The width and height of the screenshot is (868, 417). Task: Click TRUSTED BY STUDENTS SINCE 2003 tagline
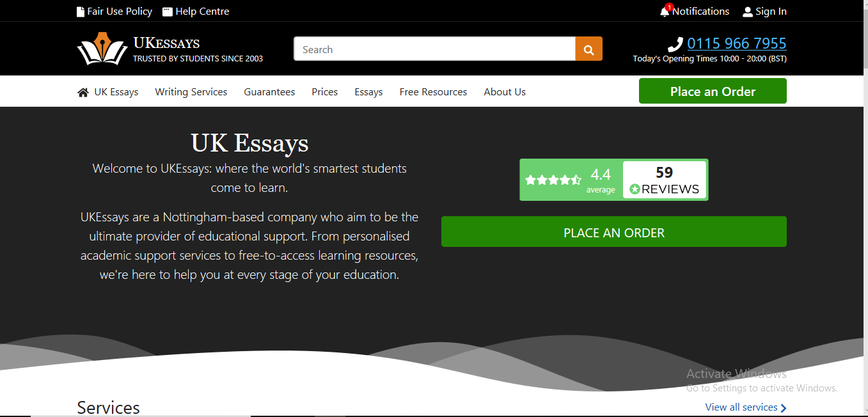[198, 59]
